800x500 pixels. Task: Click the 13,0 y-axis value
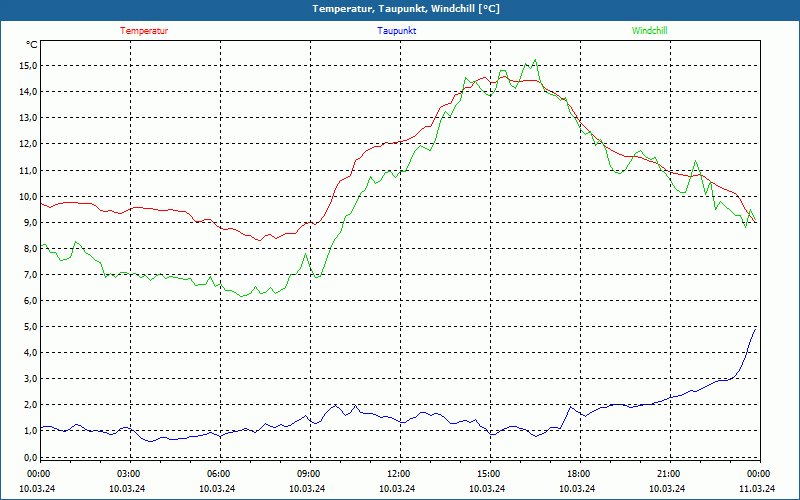pyautogui.click(x=28, y=118)
